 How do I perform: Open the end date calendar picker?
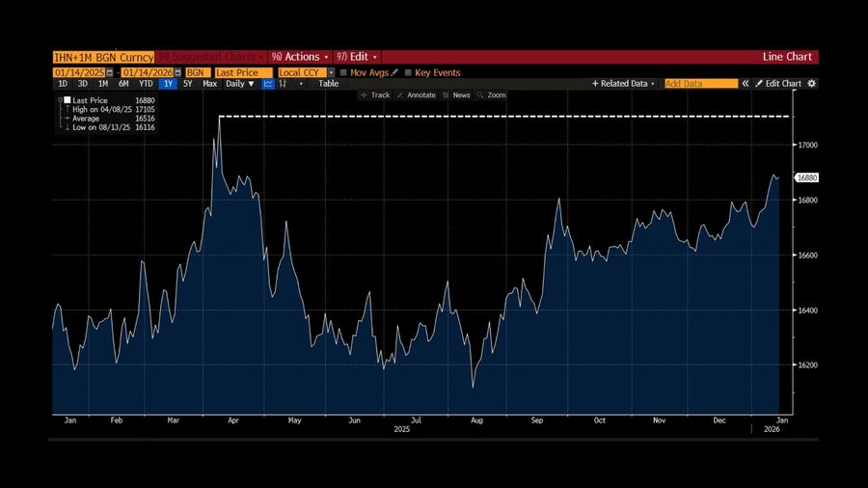(x=178, y=72)
